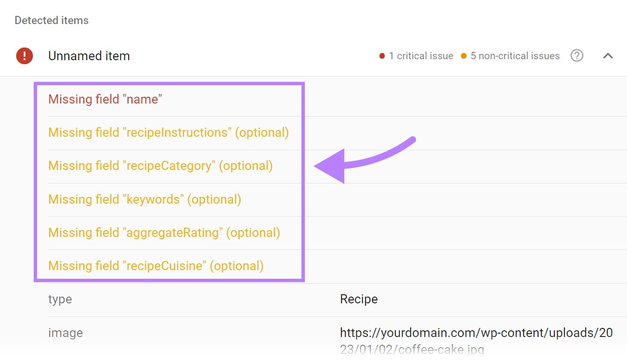Click Missing field "recipeCuisine" warning

point(156,266)
